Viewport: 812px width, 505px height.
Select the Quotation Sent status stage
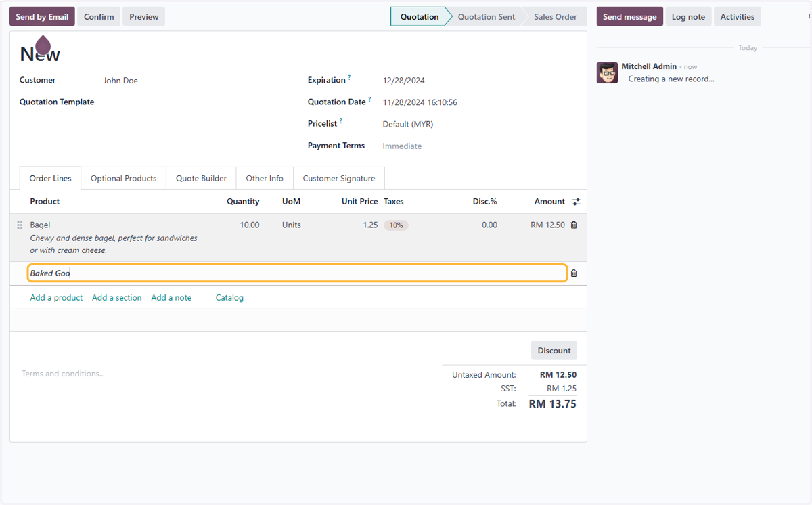[x=487, y=16]
